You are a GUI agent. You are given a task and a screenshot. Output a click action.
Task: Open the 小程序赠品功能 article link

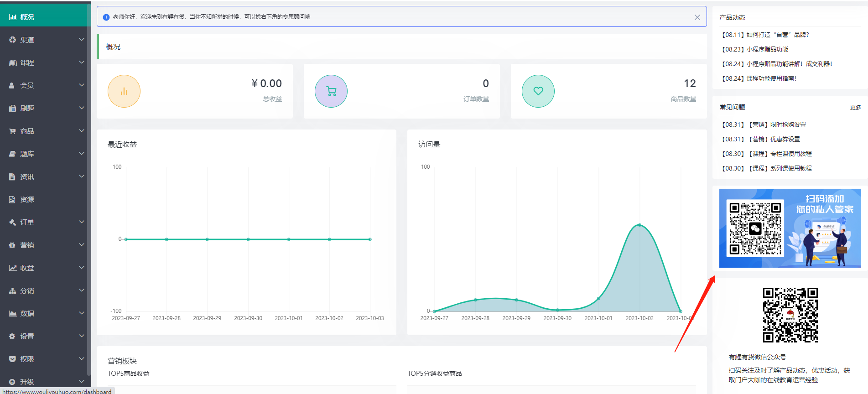[754, 49]
